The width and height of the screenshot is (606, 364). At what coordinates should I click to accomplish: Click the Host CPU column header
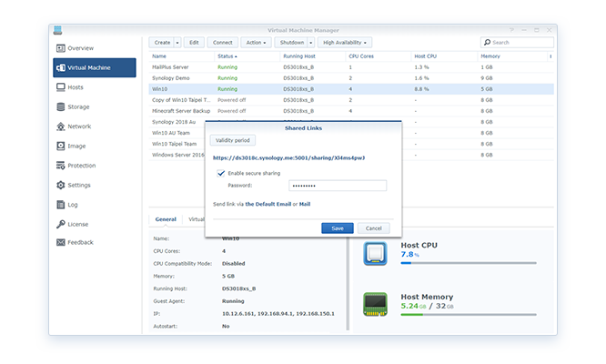point(444,56)
